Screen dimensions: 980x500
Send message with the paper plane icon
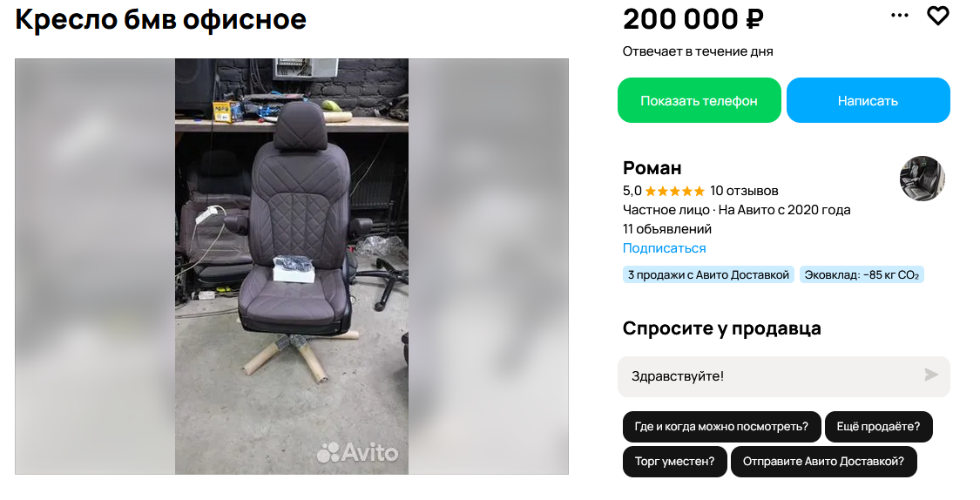coord(931,375)
